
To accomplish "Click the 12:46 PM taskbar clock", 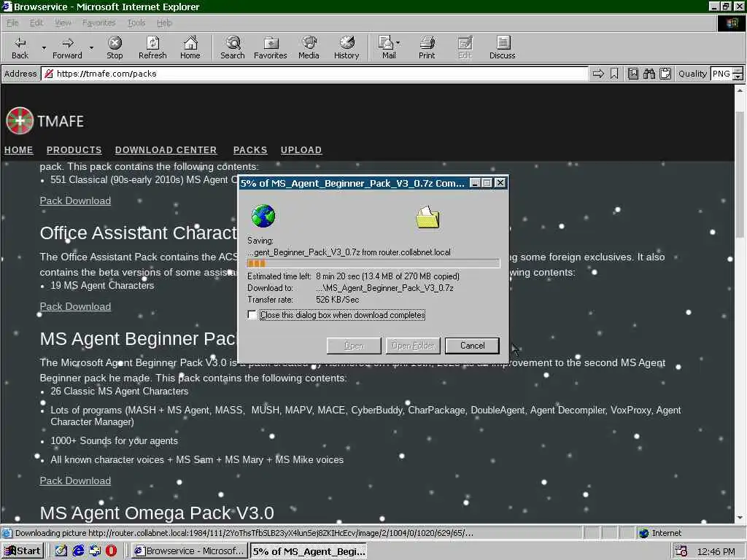I will pos(716,551).
